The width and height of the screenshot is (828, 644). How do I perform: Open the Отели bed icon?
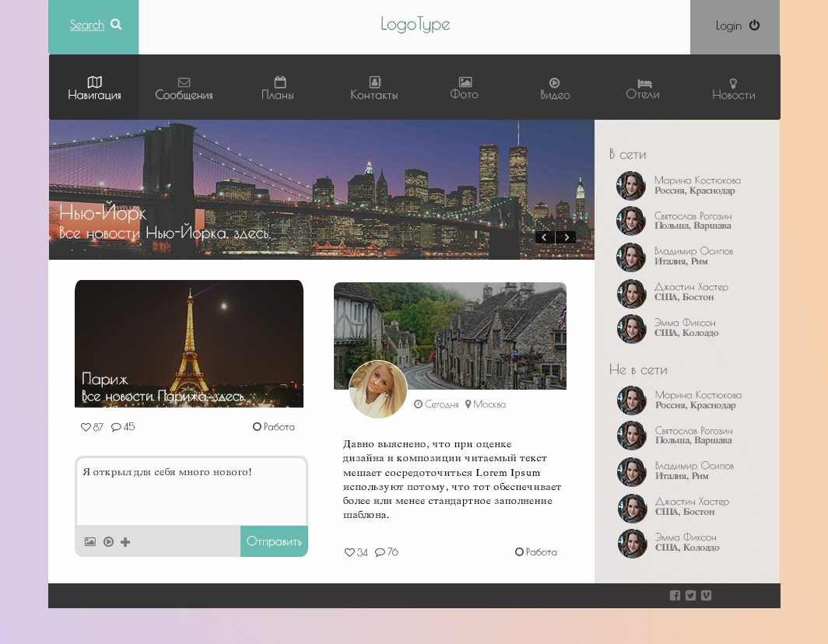click(x=644, y=83)
